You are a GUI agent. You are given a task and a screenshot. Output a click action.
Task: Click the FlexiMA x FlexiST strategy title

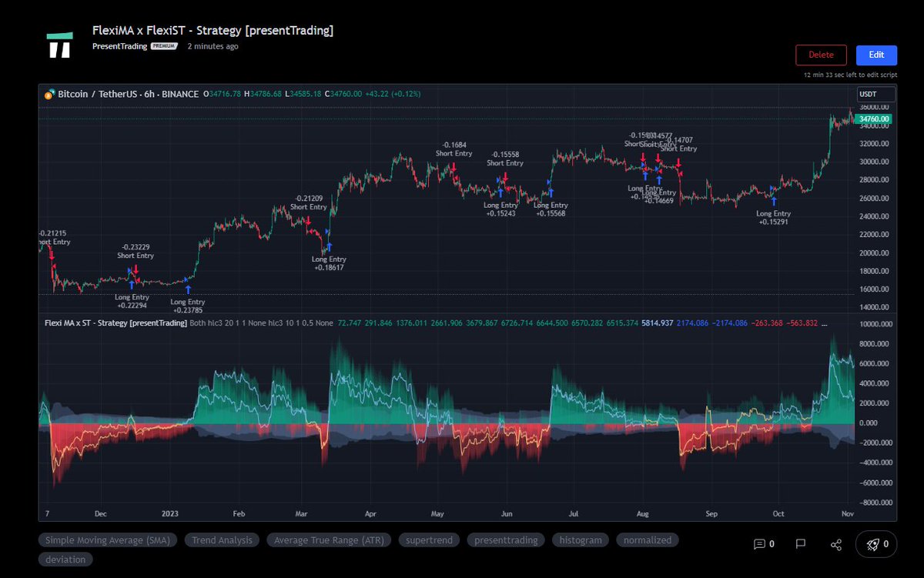click(x=213, y=30)
